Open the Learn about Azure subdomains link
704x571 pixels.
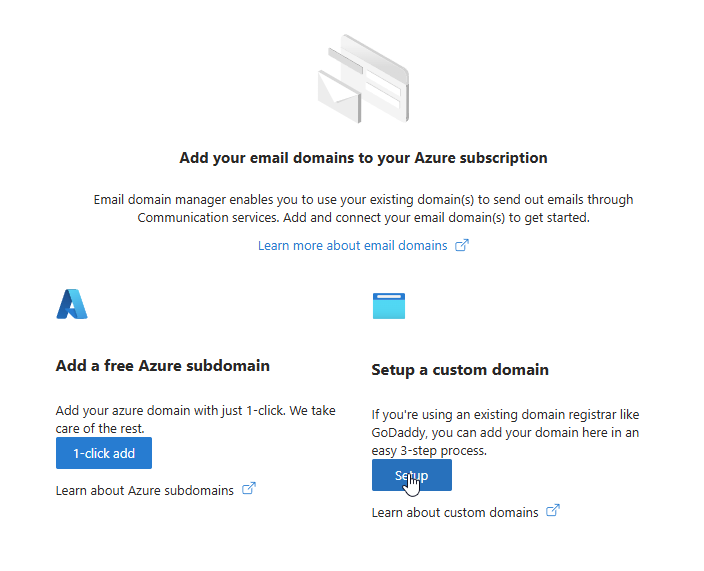[x=145, y=490]
